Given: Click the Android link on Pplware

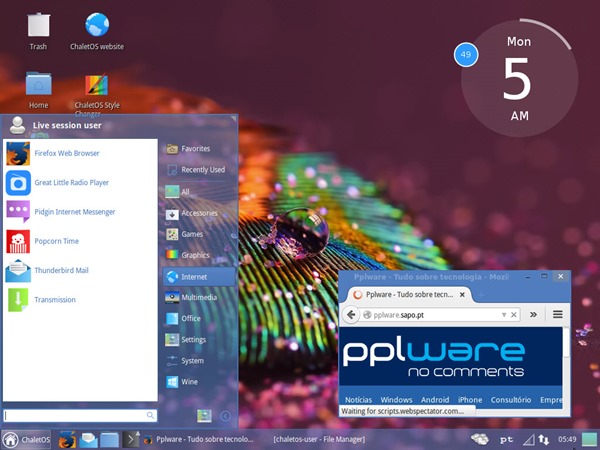Looking at the screenshot, I should pos(435,400).
